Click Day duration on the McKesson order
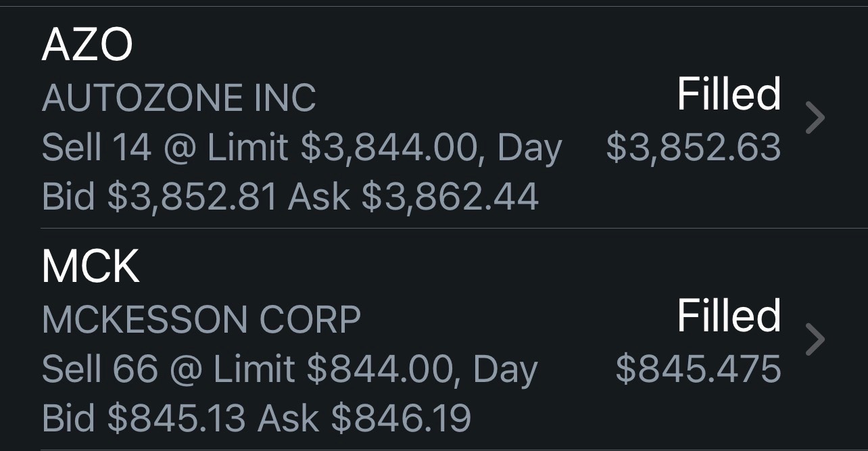This screenshot has height=451, width=868. 505,369
